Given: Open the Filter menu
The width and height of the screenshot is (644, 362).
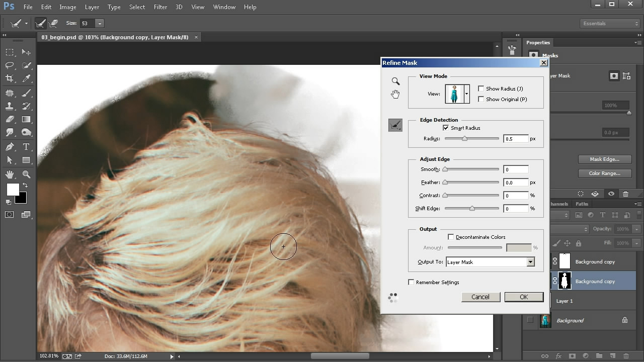Looking at the screenshot, I should coord(160,7).
